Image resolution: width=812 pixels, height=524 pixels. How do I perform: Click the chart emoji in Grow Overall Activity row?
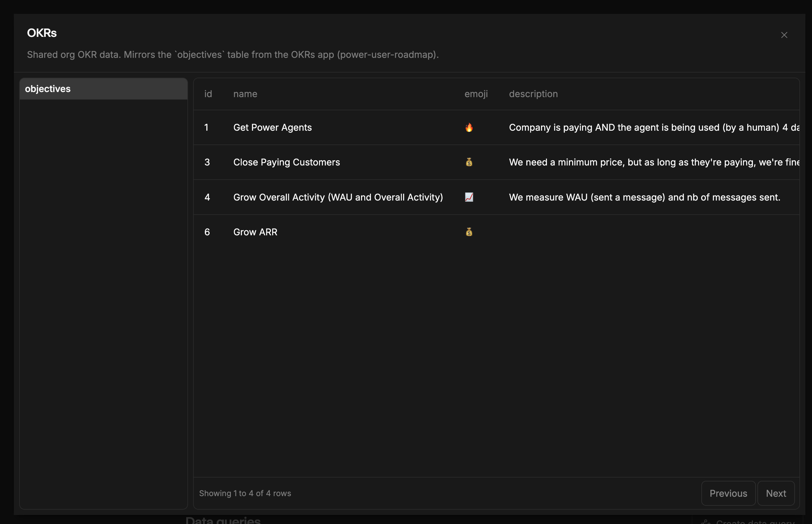469,197
